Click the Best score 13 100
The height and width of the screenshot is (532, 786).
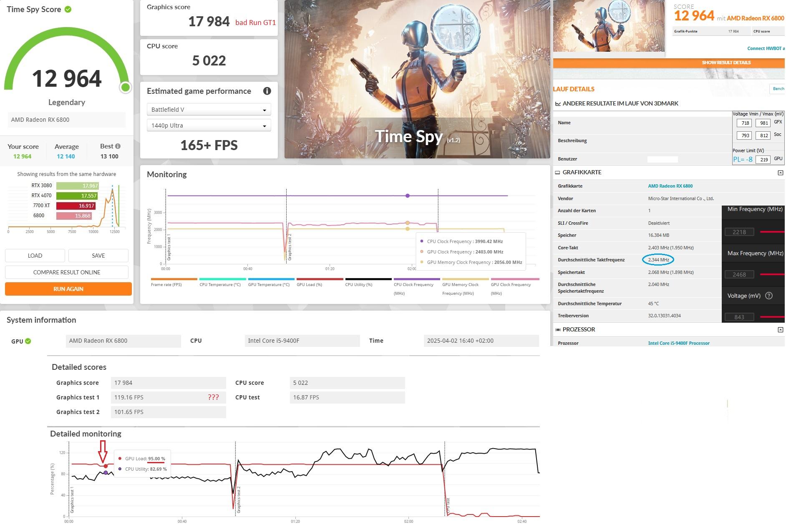point(109,156)
